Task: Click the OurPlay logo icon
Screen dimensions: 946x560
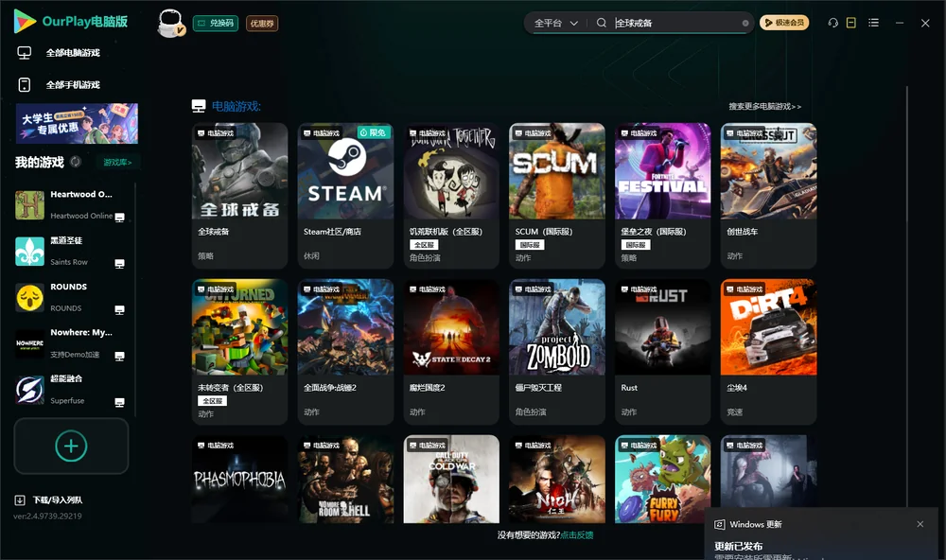Action: point(25,21)
